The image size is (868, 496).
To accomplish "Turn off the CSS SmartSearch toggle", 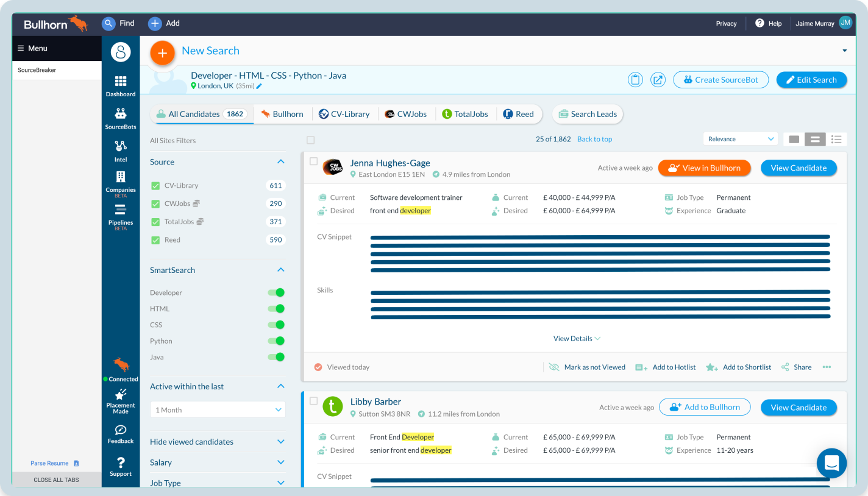I will pyautogui.click(x=276, y=325).
